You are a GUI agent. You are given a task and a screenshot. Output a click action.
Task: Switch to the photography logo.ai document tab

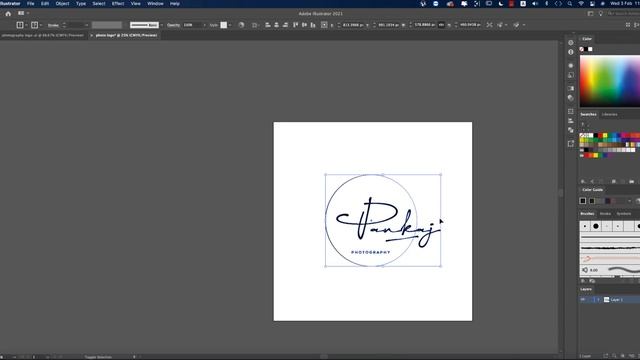tap(42, 36)
